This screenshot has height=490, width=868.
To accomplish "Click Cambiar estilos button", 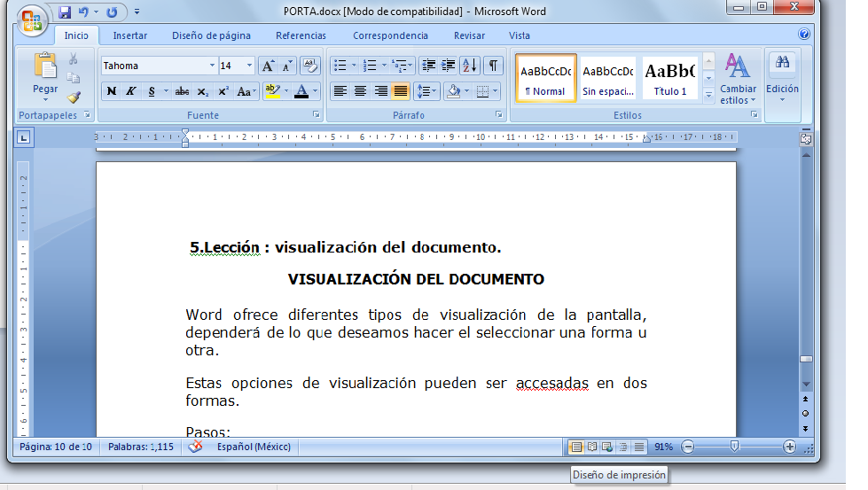I will (738, 80).
